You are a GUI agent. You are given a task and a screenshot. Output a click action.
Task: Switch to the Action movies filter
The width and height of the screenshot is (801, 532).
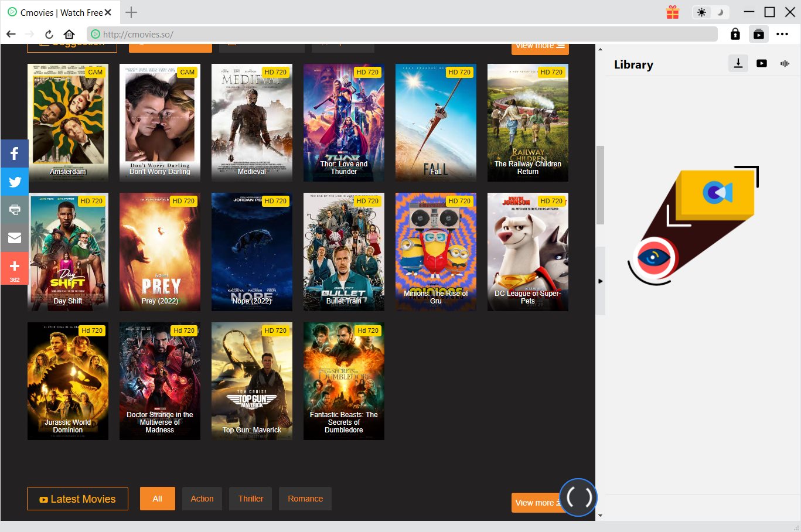(202, 499)
